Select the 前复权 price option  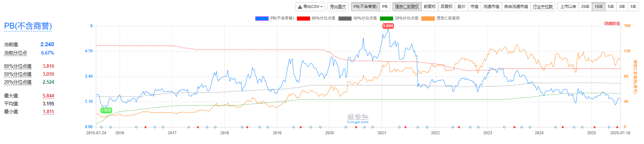click(x=430, y=6)
